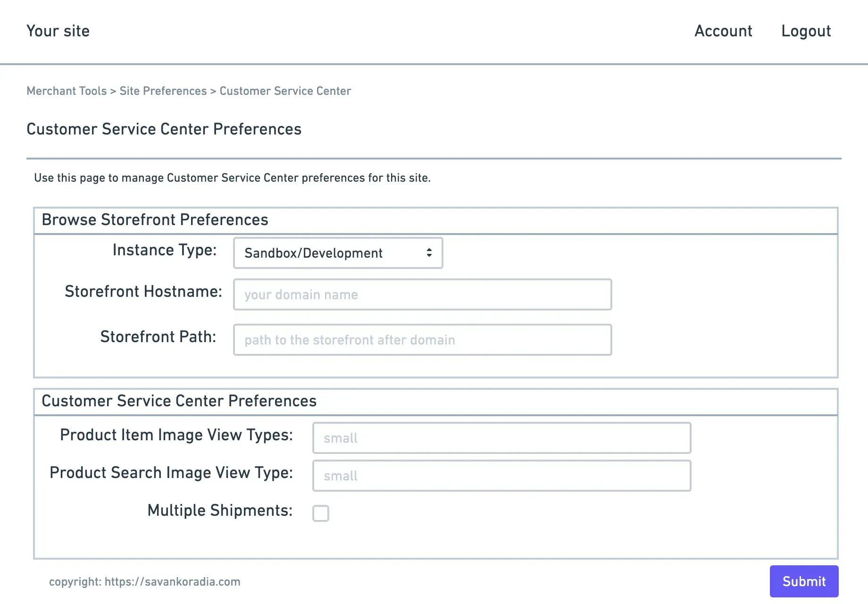Click the Product Item Image View Types field
The width and height of the screenshot is (868, 604).
(501, 438)
